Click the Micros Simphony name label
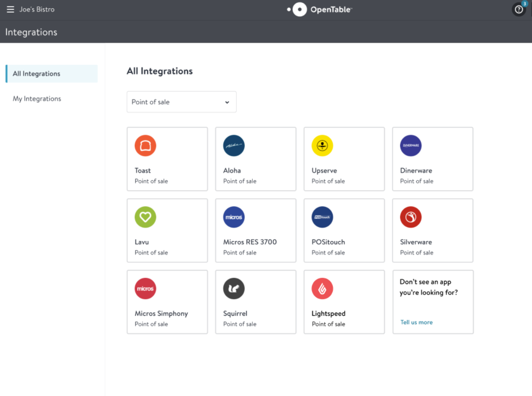The height and width of the screenshot is (396, 532). (161, 314)
